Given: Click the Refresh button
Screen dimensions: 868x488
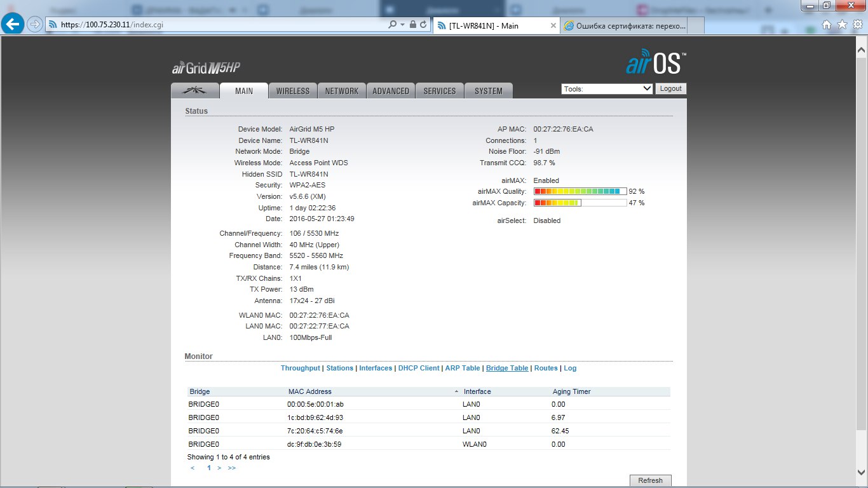Looking at the screenshot, I should click(x=650, y=480).
